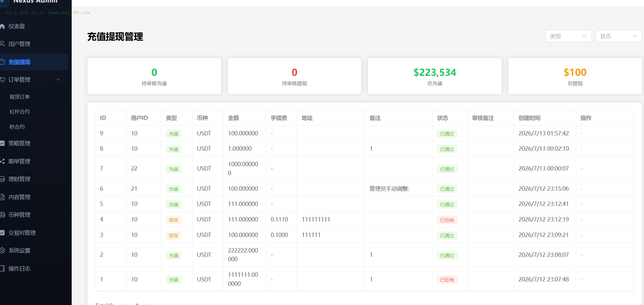Click user ID 21 in row 6
Screen dimensions: 644x305
[134, 189]
